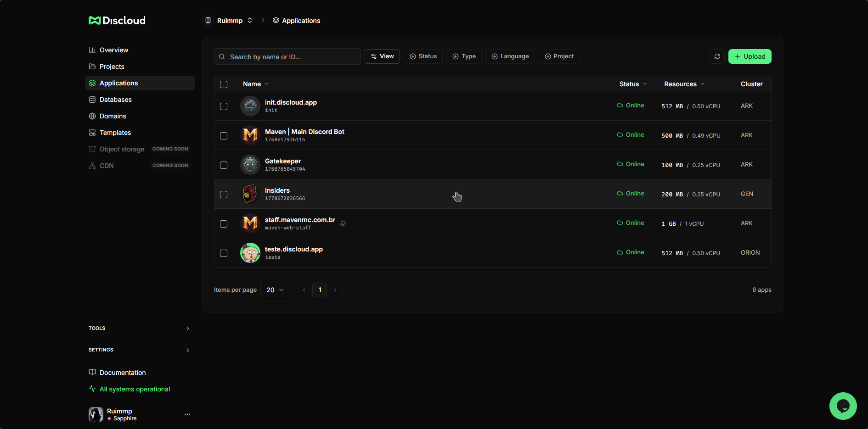Open the Gatekeeper app avatar

tap(250, 165)
